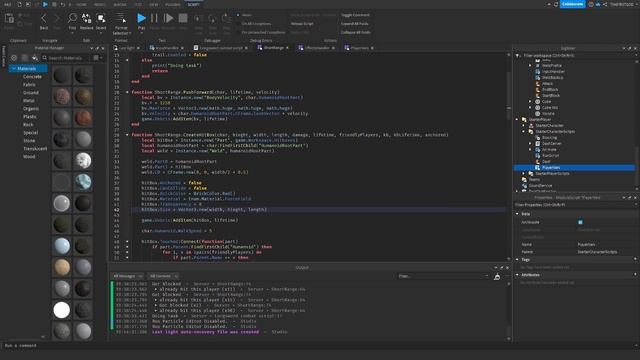Click the Stop square in Test group
The image size is (640, 360).
(x=183, y=18)
